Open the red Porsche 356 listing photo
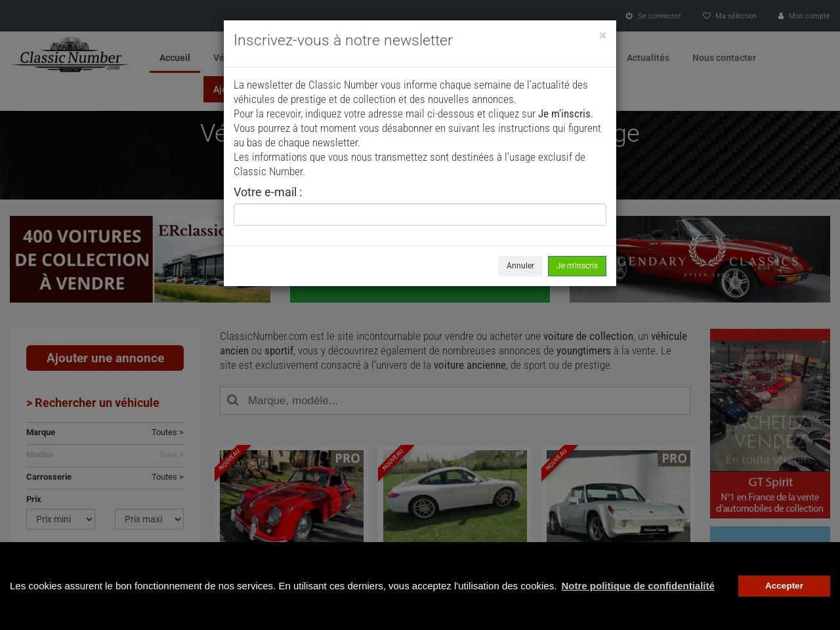Image resolution: width=840 pixels, height=630 pixels. (x=291, y=496)
